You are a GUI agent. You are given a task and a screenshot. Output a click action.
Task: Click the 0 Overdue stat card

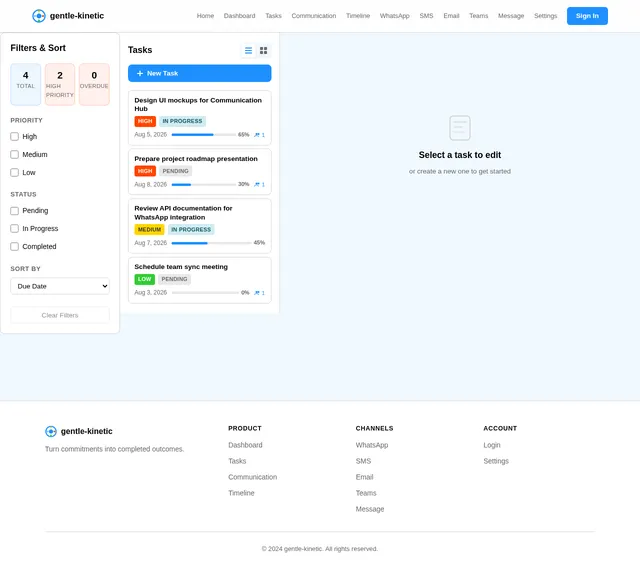(x=94, y=84)
